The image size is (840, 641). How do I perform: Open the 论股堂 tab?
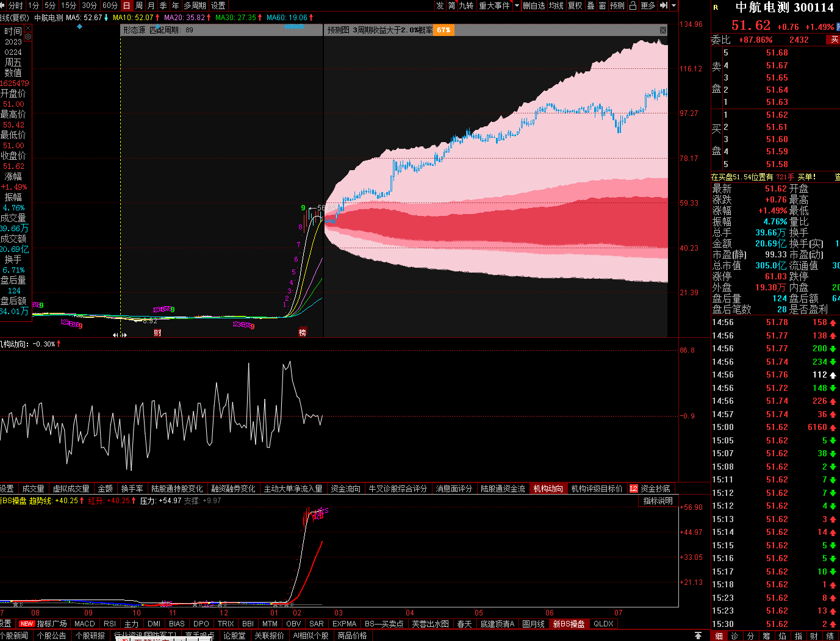click(x=234, y=636)
